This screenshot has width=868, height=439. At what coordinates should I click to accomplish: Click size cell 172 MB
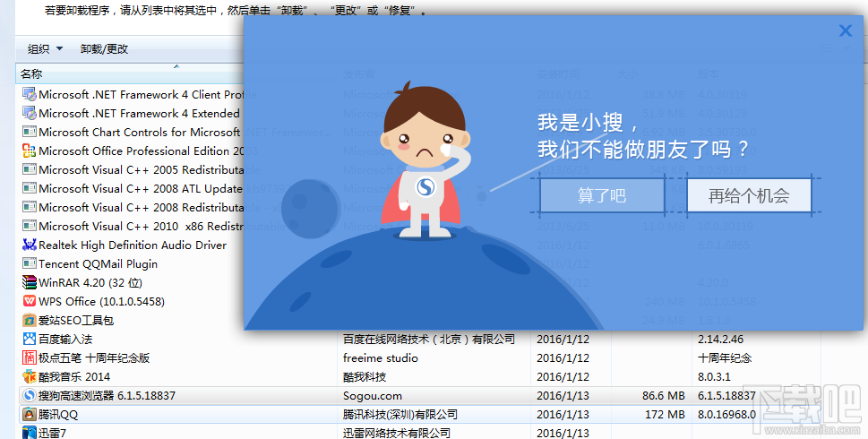(666, 415)
